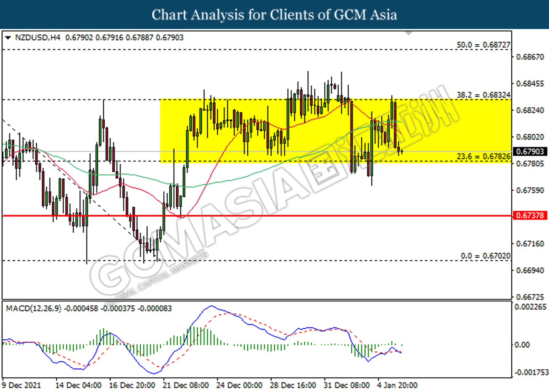This screenshot has height=392, width=549.
Task: Click the time label 16 Dec 20:00
Action: (132, 385)
